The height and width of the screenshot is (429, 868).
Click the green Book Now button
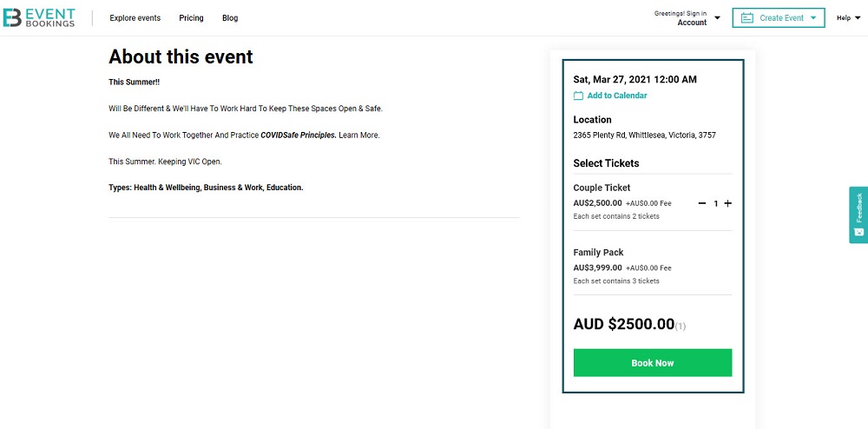(x=653, y=363)
